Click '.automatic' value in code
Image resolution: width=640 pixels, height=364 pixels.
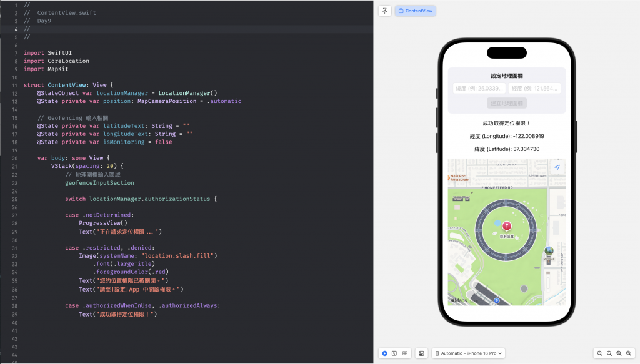point(224,101)
